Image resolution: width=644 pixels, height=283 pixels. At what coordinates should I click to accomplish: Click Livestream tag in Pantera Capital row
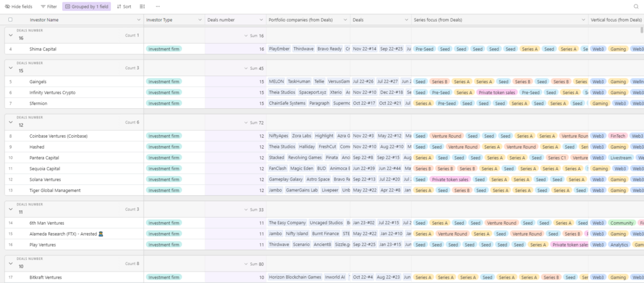(620, 158)
